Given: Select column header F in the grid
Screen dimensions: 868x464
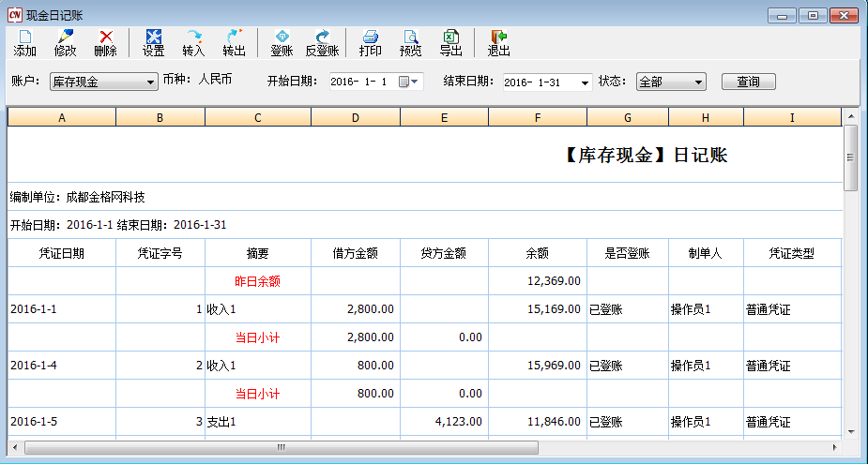Looking at the screenshot, I should [x=537, y=117].
